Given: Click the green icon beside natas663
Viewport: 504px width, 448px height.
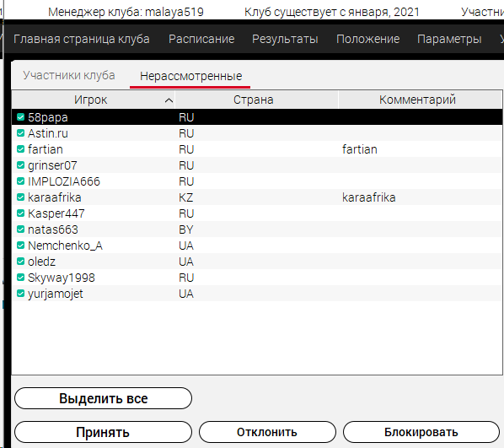Looking at the screenshot, I should [x=20, y=229].
